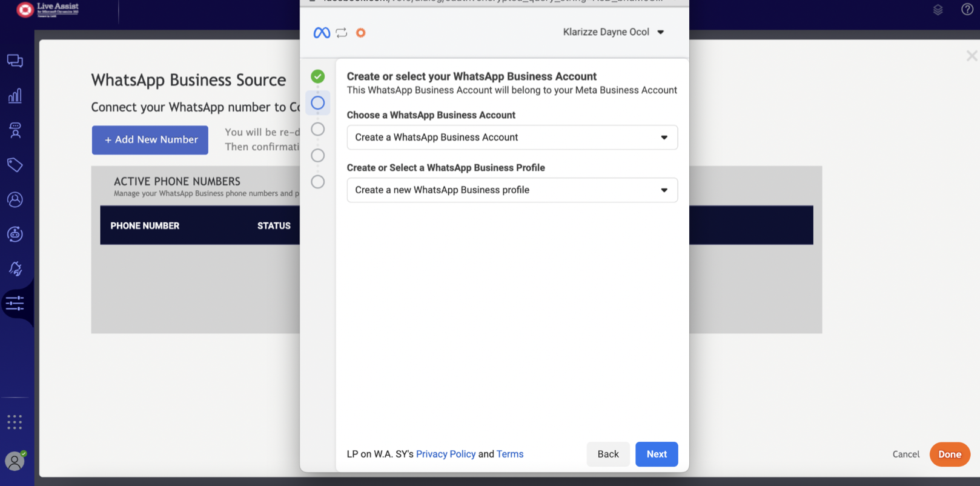
Task: Open the analytics bar chart icon
Action: point(15,96)
